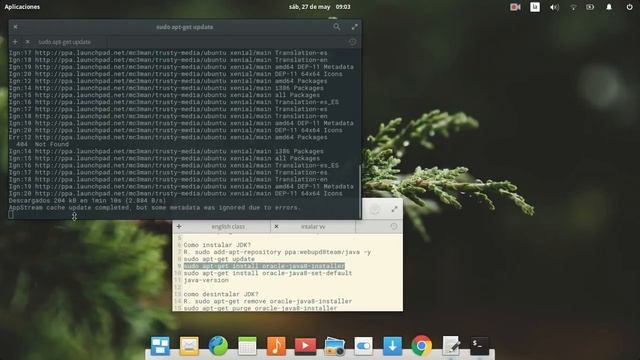Open the notifications bell indicator
The width and height of the screenshot is (640, 360).
click(x=609, y=7)
